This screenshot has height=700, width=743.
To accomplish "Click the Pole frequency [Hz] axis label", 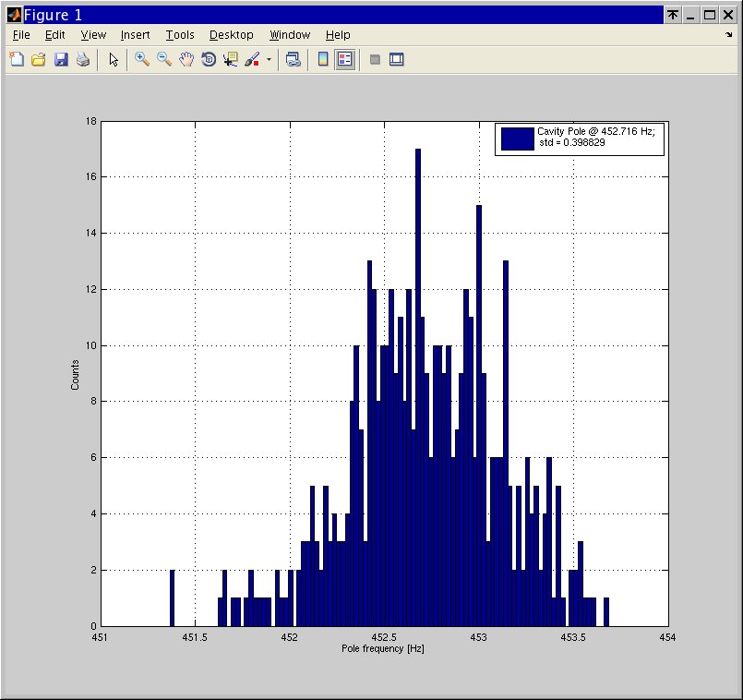I will tap(383, 648).
